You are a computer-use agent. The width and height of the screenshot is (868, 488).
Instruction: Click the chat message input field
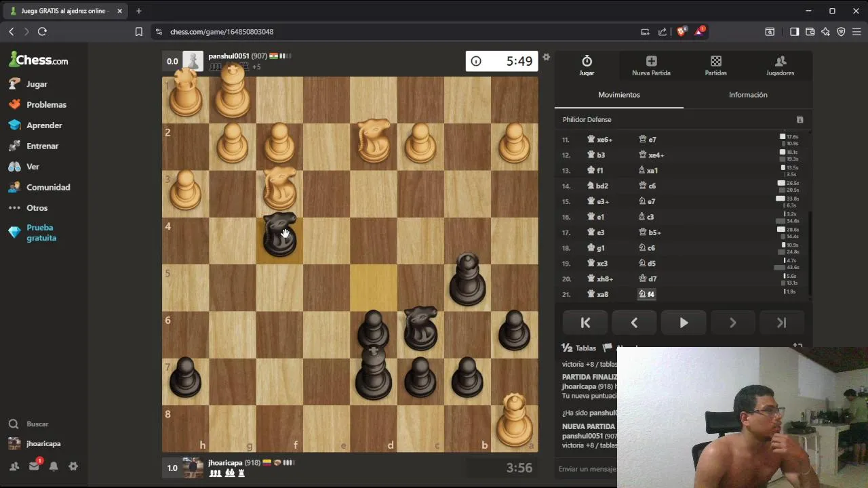(587, 468)
